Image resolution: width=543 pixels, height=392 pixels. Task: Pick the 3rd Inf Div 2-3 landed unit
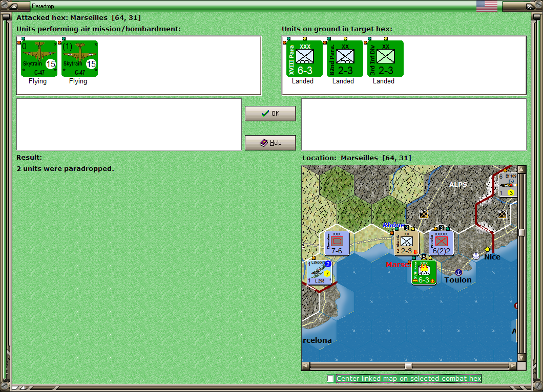(385, 58)
